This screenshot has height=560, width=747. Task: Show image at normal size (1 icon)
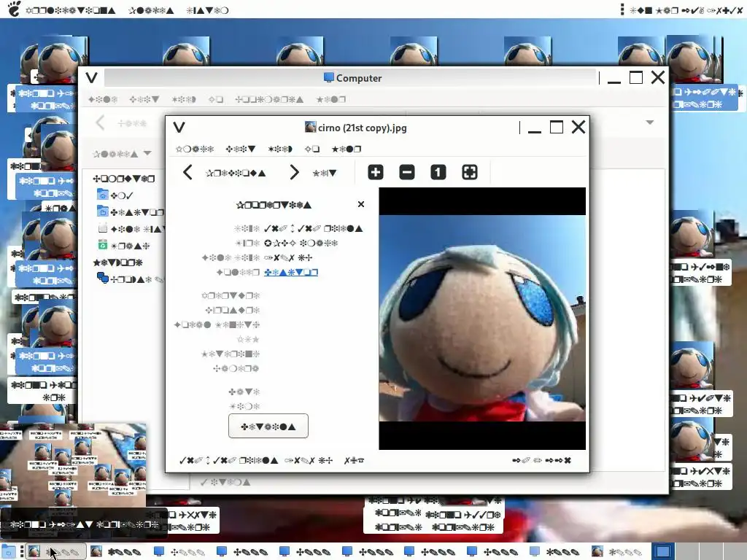[x=438, y=172]
